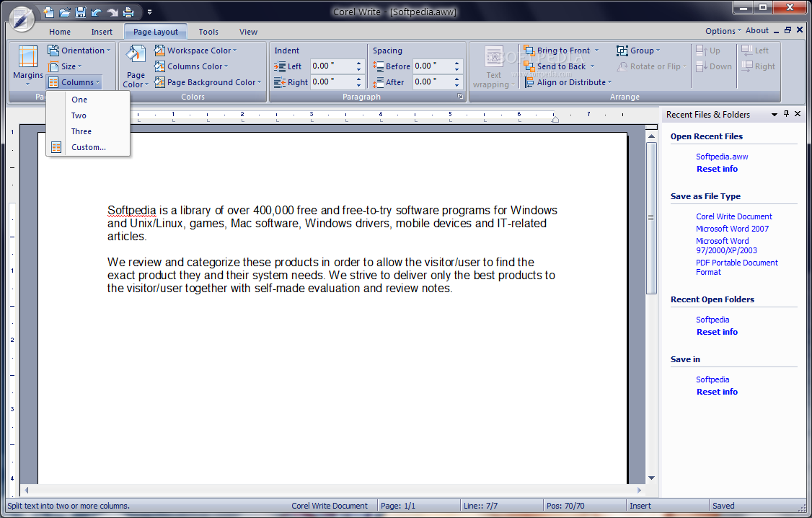Click the Save floppy disk icon
812x518 pixels.
(80, 12)
